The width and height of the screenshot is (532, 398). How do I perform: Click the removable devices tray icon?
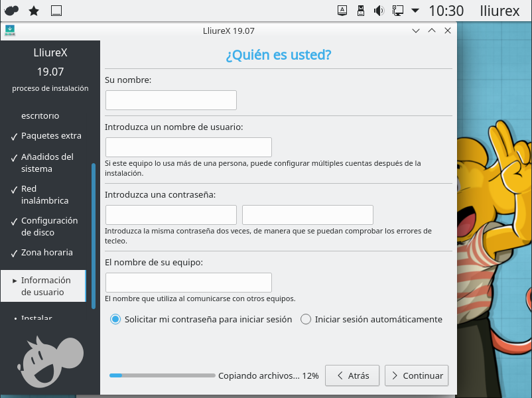click(361, 11)
